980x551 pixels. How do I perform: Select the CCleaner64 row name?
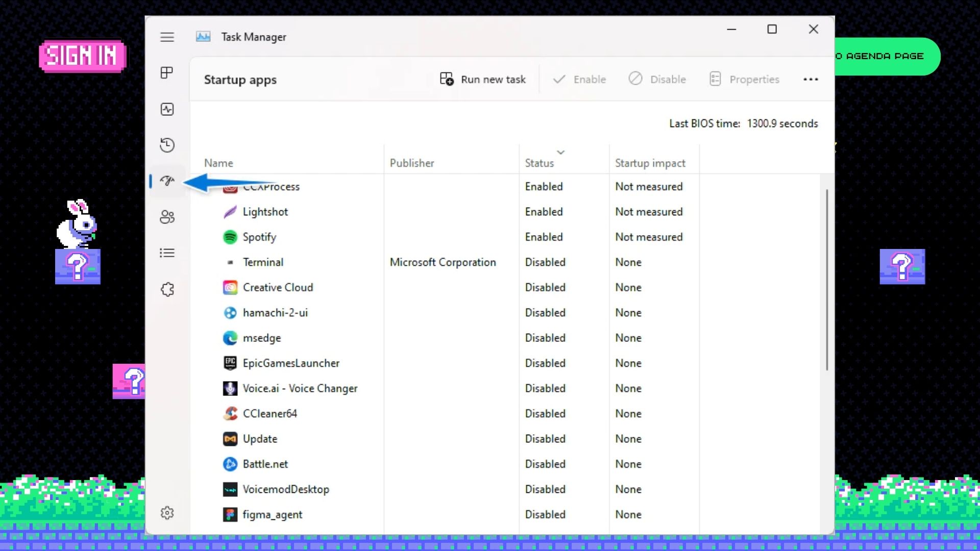tap(270, 414)
